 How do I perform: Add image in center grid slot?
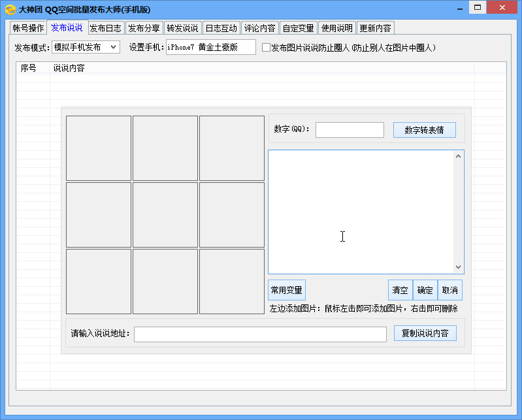165,215
